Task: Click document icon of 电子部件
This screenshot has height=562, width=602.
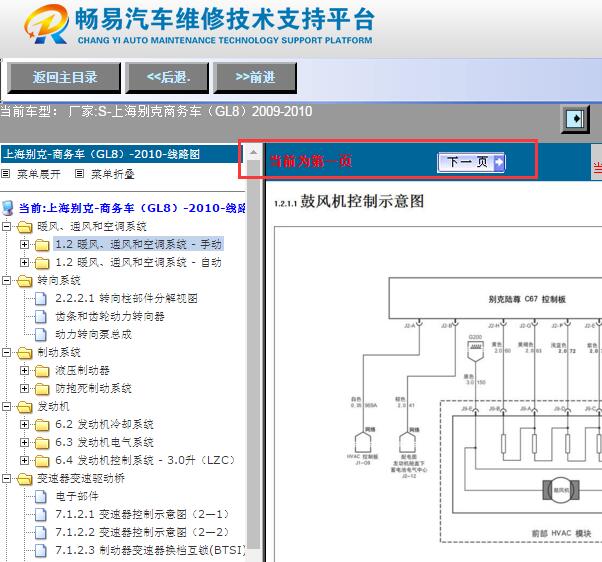Action: (x=41, y=496)
